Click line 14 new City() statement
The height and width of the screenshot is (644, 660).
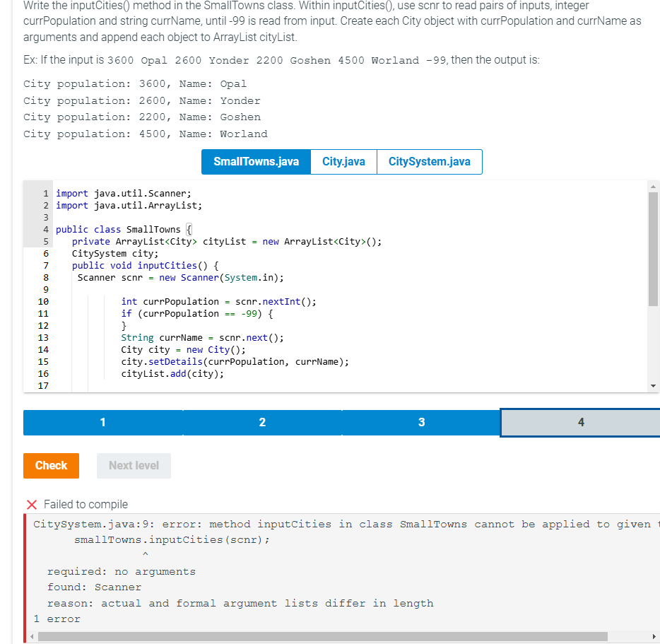coord(183,350)
